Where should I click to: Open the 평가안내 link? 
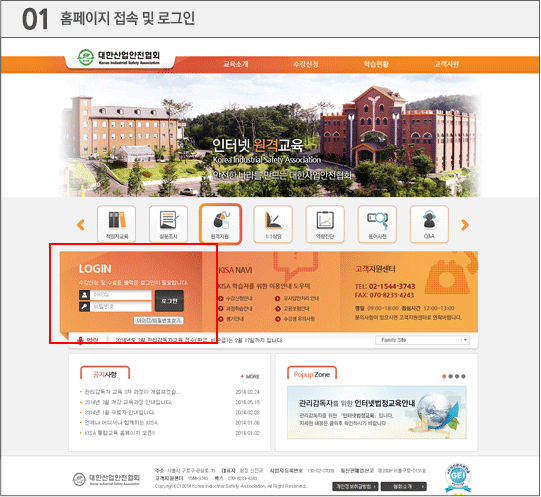[232, 319]
